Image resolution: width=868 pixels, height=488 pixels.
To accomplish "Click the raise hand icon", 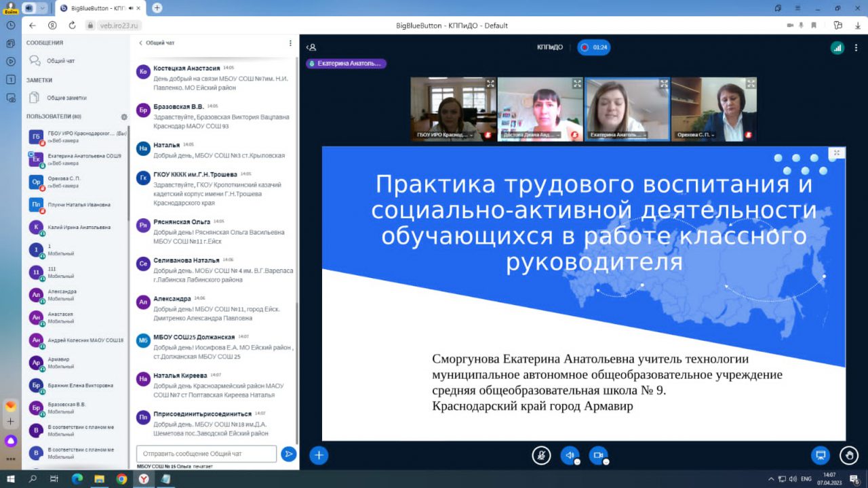I will click(848, 455).
